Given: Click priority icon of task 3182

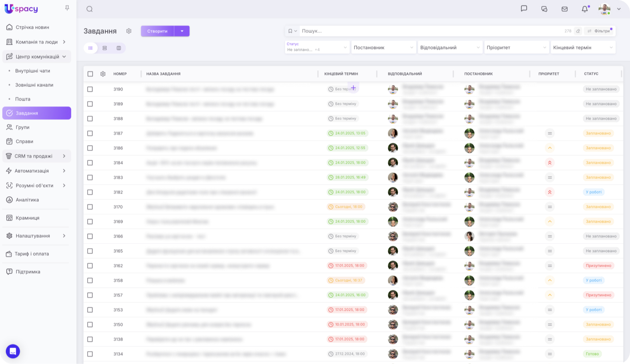Looking at the screenshot, I should (549, 192).
